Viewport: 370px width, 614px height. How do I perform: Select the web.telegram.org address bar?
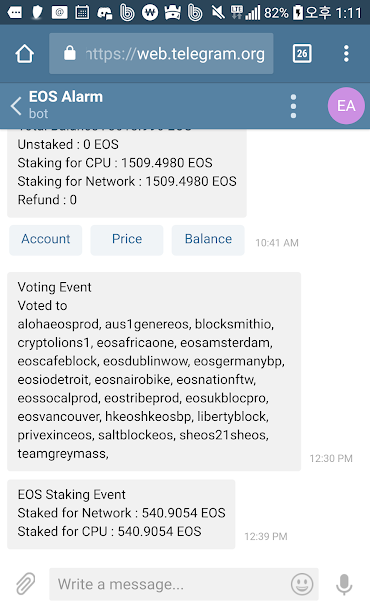tap(161, 54)
